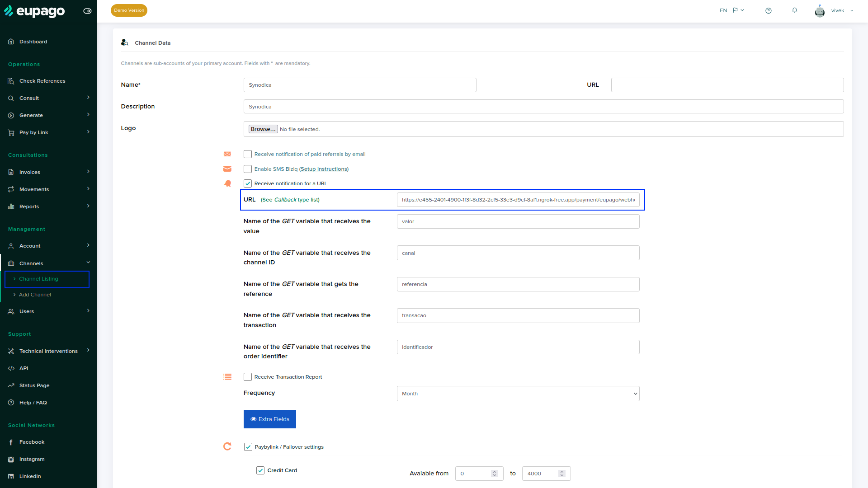Click the Status Page trend icon
868x488 pixels.
(x=11, y=385)
